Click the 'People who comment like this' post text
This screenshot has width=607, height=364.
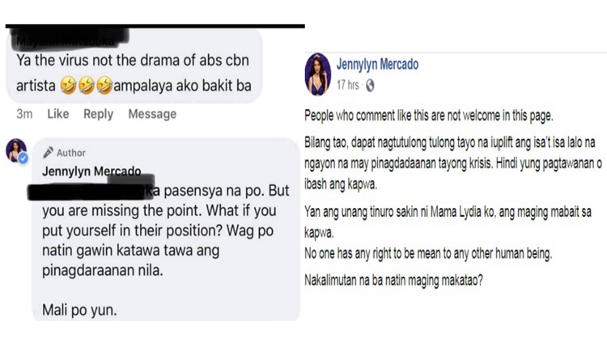[428, 116]
